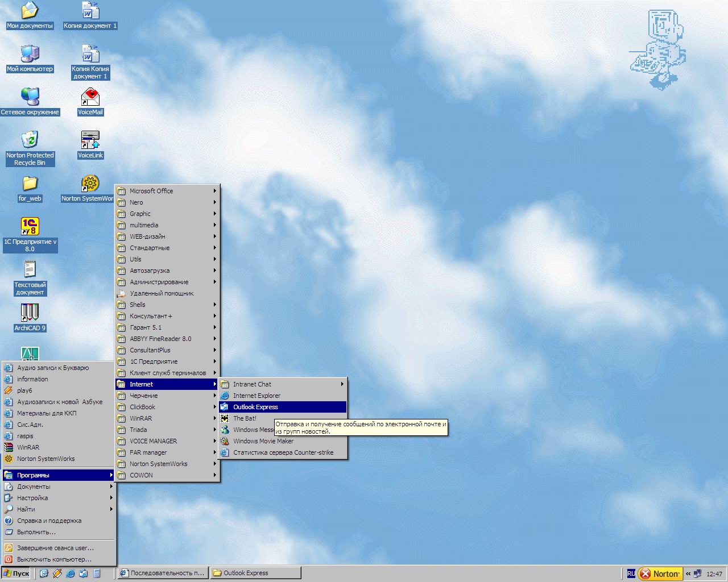The width and height of the screenshot is (728, 582).
Task: Open Справка и поддержка
Action: [59, 521]
